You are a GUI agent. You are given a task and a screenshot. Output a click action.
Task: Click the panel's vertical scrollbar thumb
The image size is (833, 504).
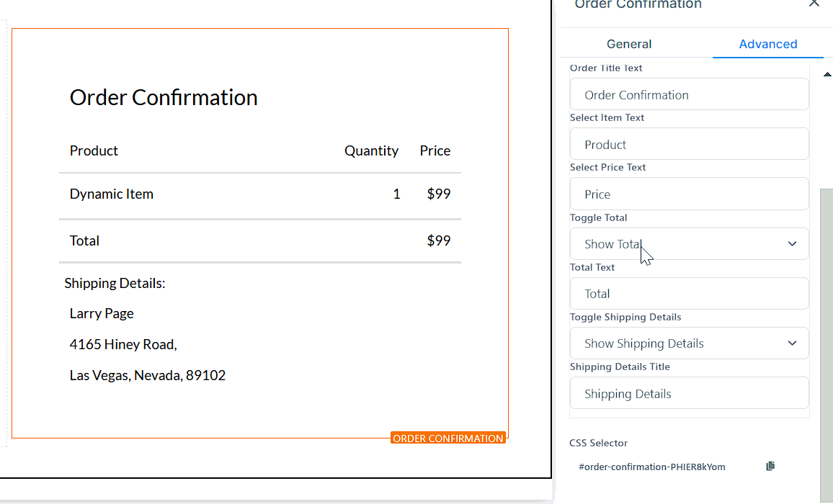click(x=827, y=324)
